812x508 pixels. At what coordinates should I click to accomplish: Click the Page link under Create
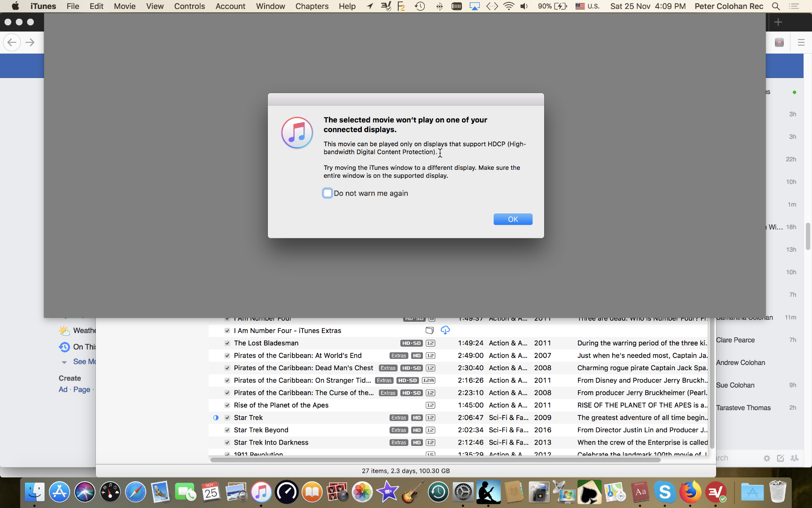coord(82,389)
